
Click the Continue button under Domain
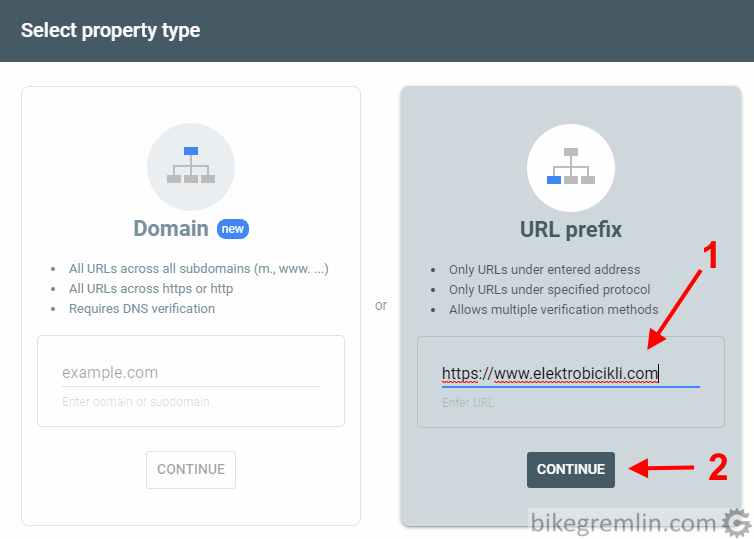(191, 469)
